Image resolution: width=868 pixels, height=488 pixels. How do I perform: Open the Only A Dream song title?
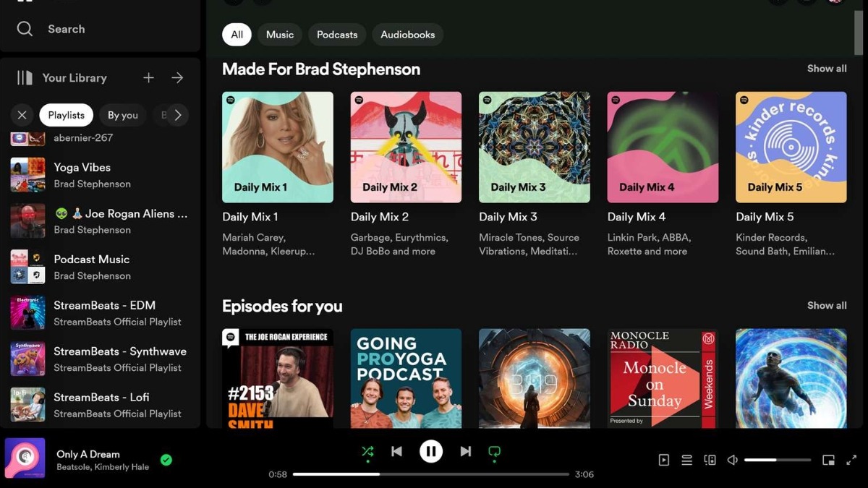[88, 454]
